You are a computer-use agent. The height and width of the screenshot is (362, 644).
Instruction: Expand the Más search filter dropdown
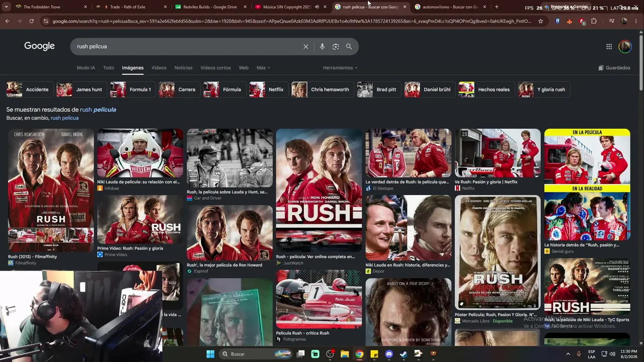(263, 68)
